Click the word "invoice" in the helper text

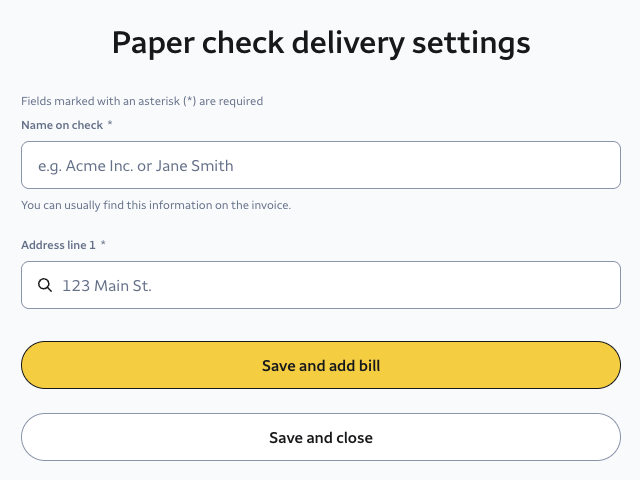[268, 205]
